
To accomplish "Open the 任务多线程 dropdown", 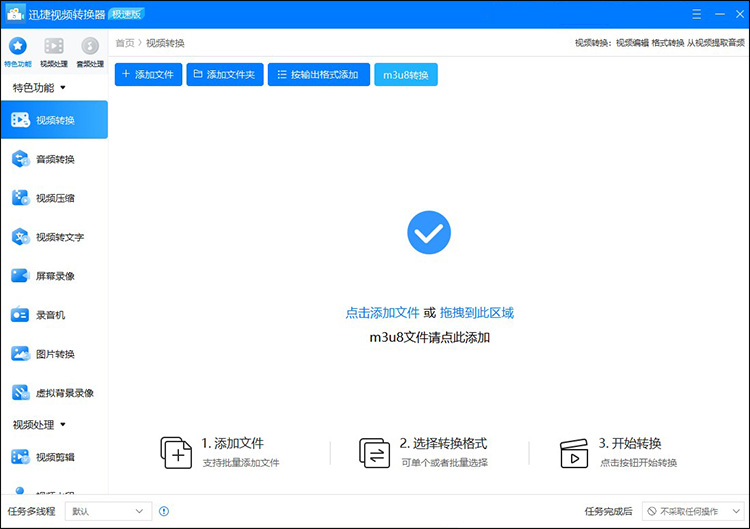I will pyautogui.click(x=108, y=511).
